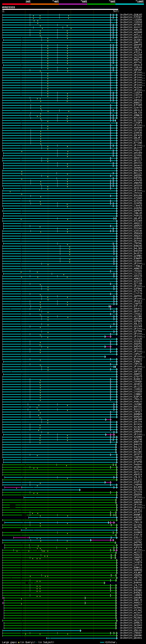Image resolution: width=146 pixels, height=644 pixels.
Task: Select hit label UniRef100_B0WV40
Action: coord(131,583)
